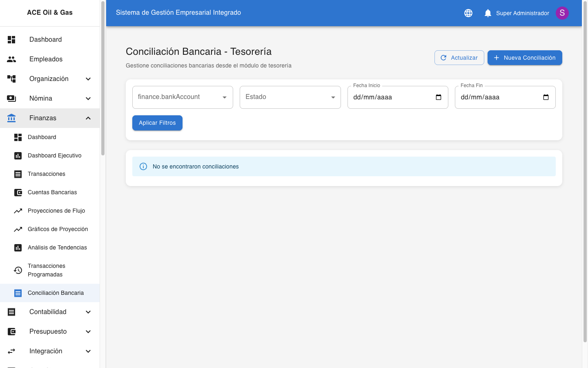The image size is (588, 368).
Task: Open calendar picker in Fecha Inicio
Action: 439,97
